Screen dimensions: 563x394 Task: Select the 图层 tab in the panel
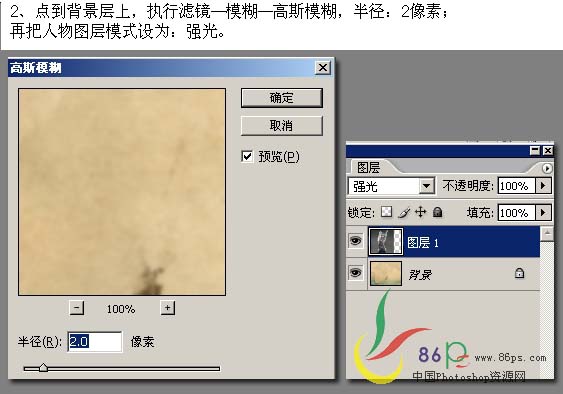pos(368,167)
